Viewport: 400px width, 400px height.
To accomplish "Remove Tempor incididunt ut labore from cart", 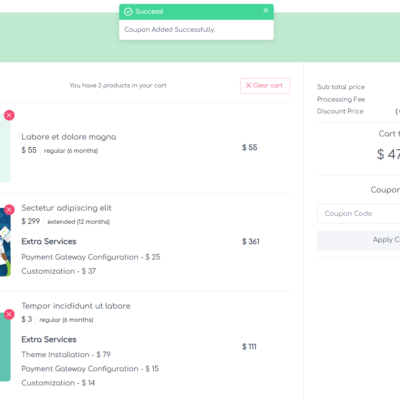I will (9, 314).
